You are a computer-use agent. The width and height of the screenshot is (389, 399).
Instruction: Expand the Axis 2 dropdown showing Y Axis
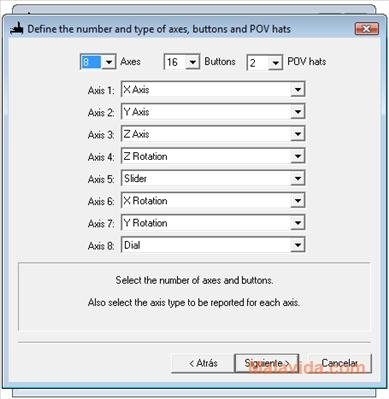pyautogui.click(x=297, y=112)
